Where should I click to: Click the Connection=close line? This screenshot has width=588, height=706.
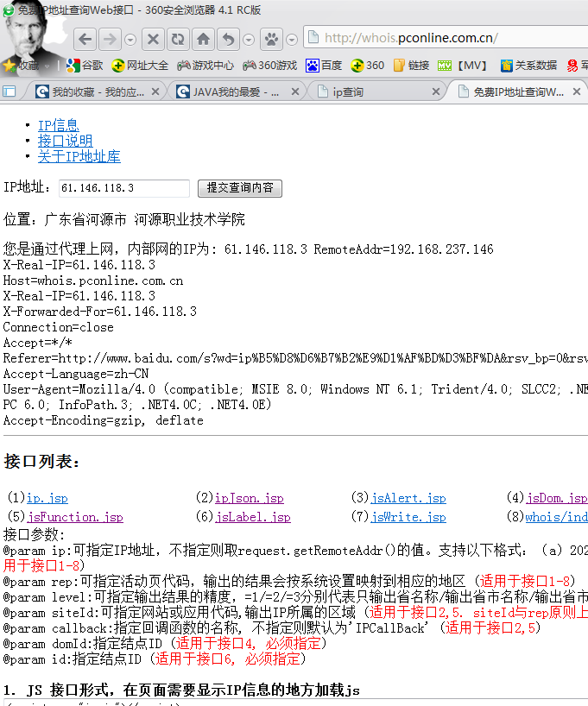pos(59,327)
